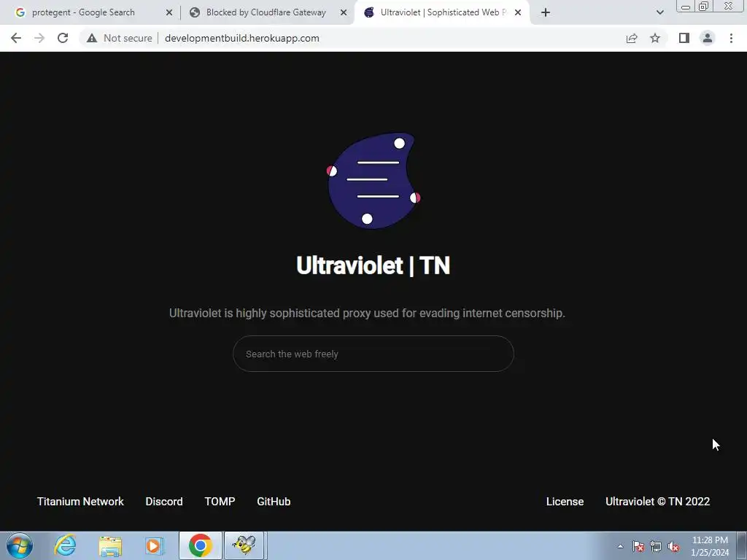This screenshot has width=747, height=560.
Task: Open Internet Explorer from the taskbar
Action: (65, 545)
